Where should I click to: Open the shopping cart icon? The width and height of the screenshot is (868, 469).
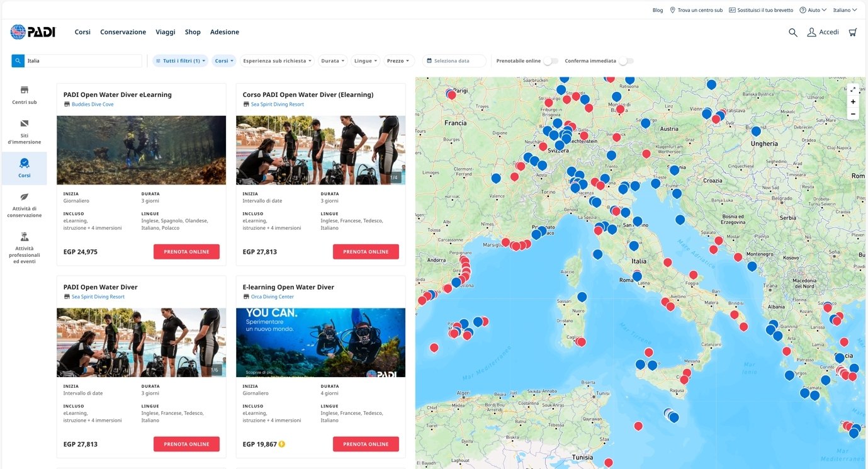[x=852, y=32]
